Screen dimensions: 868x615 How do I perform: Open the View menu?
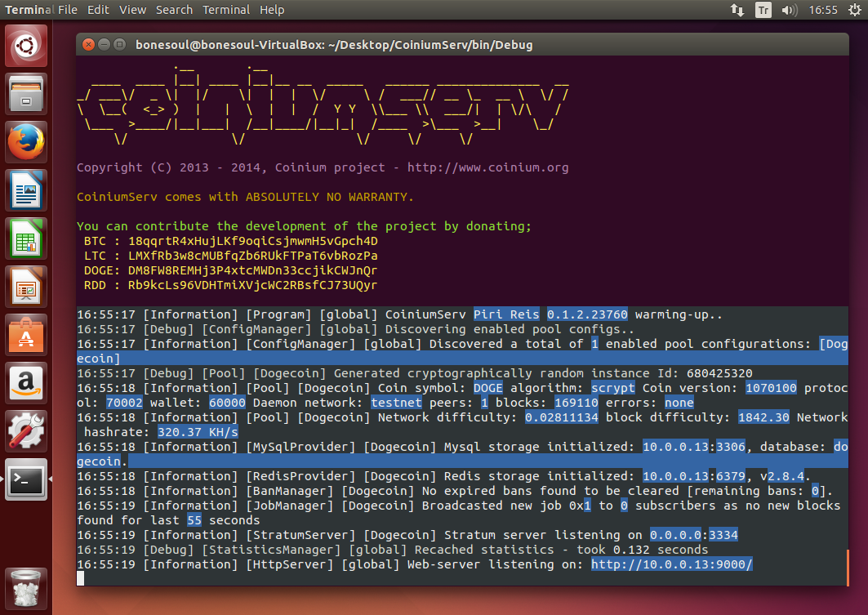click(133, 10)
